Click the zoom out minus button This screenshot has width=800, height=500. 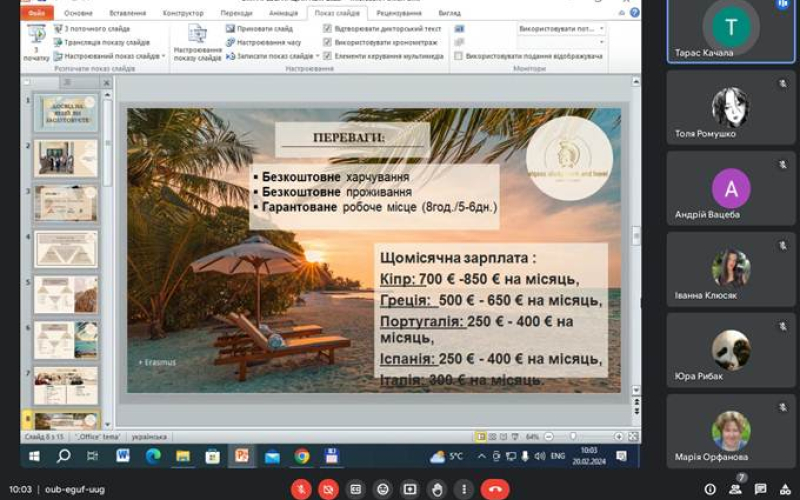pos(548,437)
